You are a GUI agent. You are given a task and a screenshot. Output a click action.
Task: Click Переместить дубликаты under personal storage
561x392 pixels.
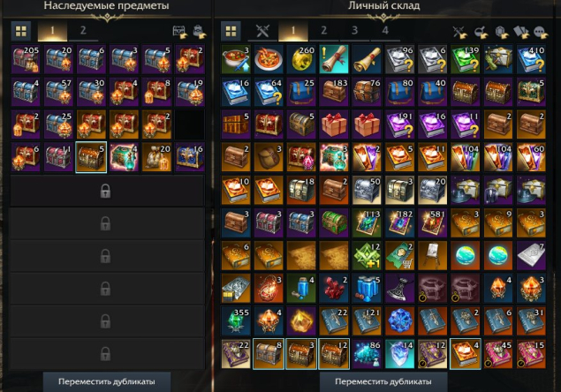point(383,381)
